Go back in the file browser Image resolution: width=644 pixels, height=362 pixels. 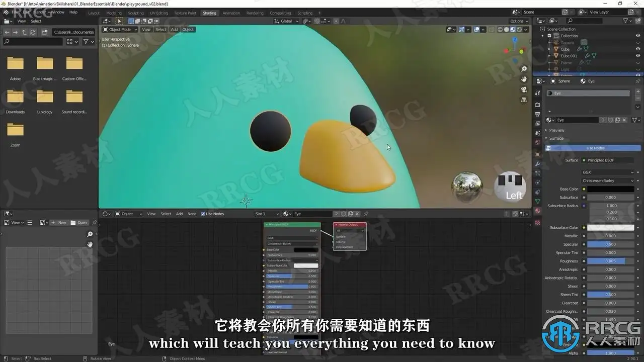pyautogui.click(x=7, y=32)
